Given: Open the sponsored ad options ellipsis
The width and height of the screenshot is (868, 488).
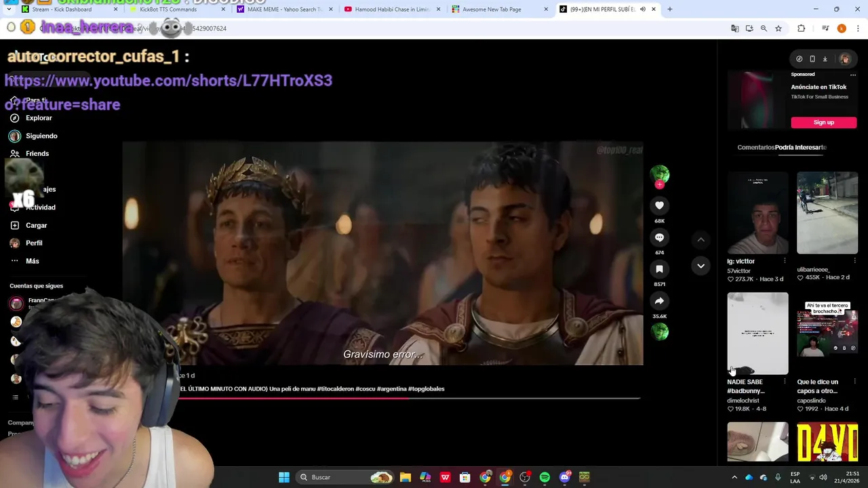Looking at the screenshot, I should tap(852, 75).
